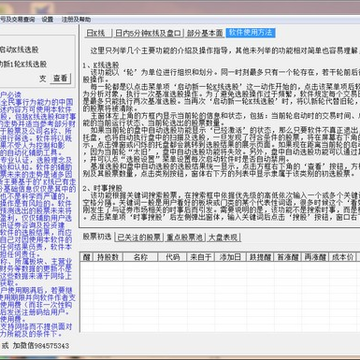Click the heading 2、时事搜股
This screenshot has height=360, width=360.
pyautogui.click(x=103, y=188)
